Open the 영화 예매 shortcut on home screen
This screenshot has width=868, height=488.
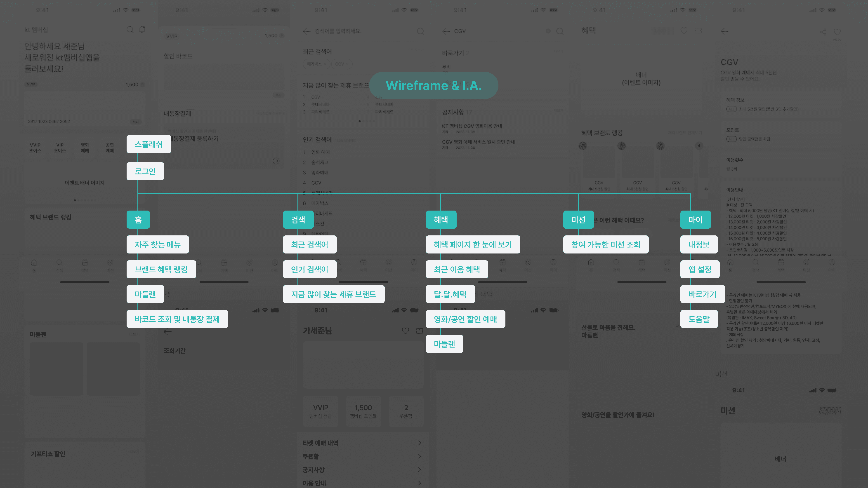(x=85, y=148)
